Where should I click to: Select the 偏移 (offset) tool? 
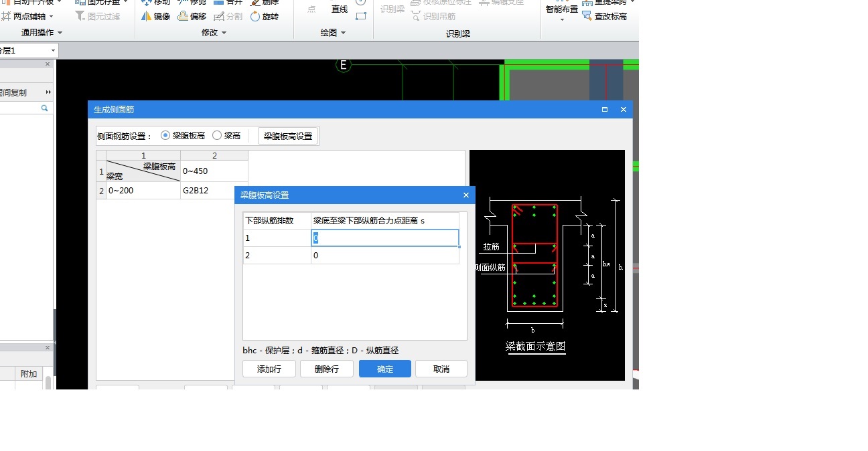pos(192,17)
